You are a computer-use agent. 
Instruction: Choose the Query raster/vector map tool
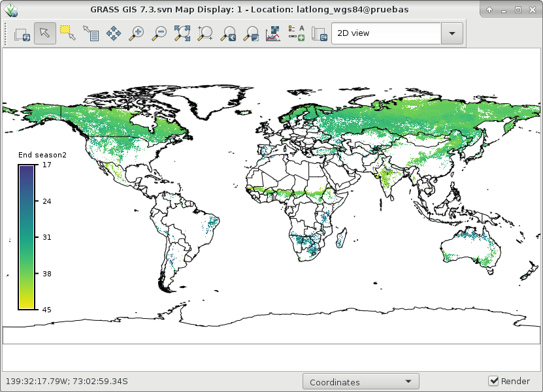[90, 34]
